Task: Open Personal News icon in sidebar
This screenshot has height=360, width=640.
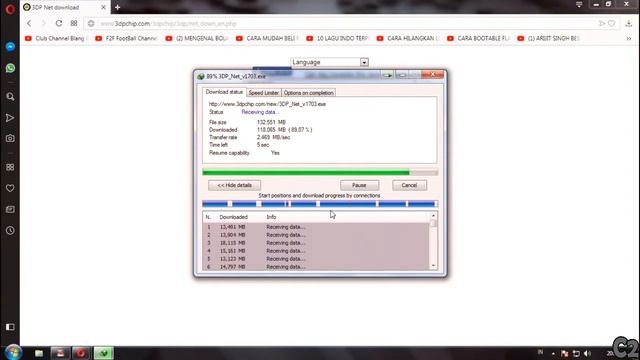Action: (10, 209)
